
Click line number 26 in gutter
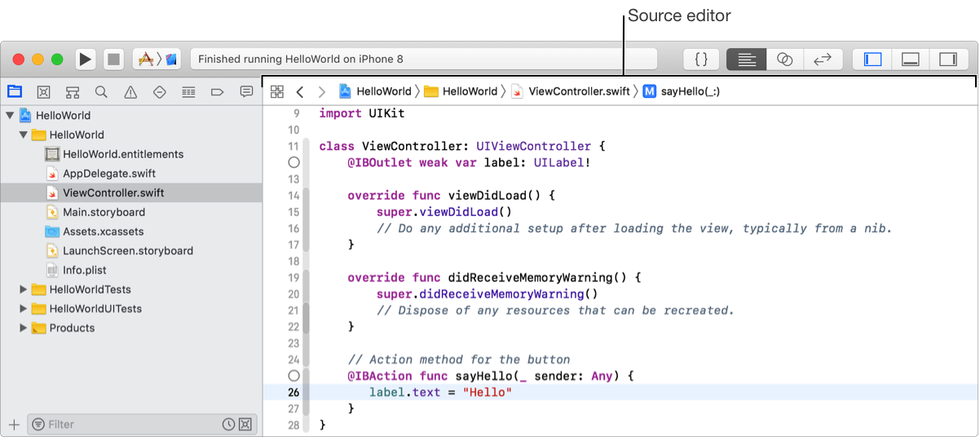[294, 392]
